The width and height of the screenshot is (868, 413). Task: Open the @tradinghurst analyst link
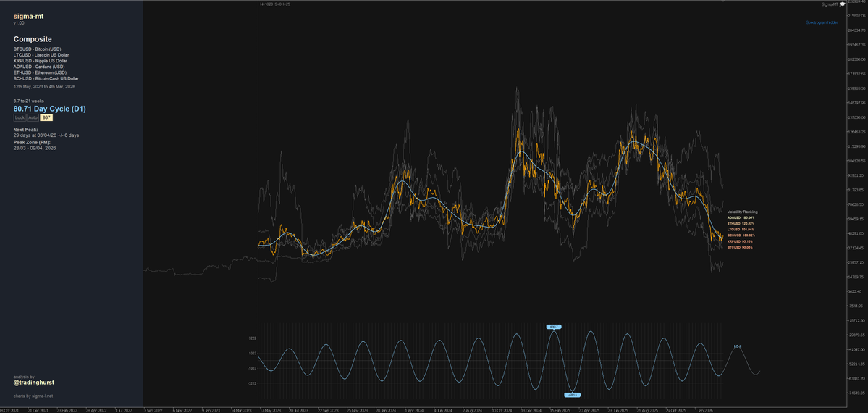[34, 383]
